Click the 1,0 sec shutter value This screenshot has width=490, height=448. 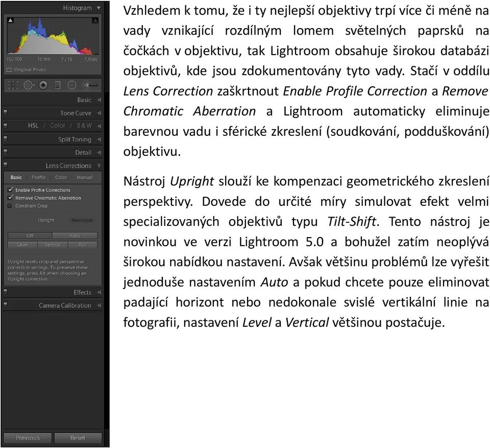91,59
